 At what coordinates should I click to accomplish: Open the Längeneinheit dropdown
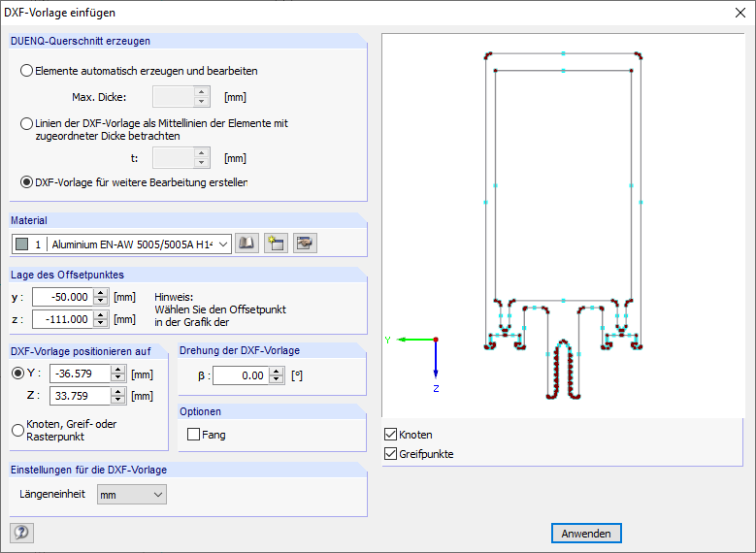[132, 495]
